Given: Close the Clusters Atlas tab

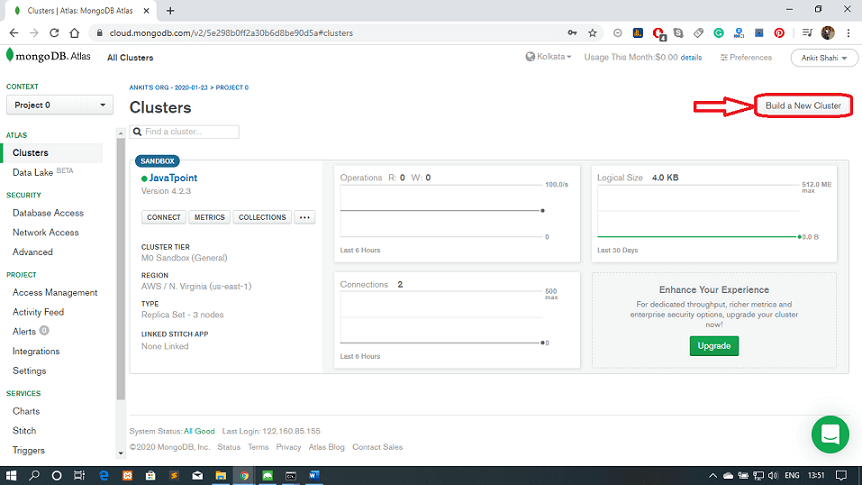Looking at the screenshot, I should (x=146, y=10).
